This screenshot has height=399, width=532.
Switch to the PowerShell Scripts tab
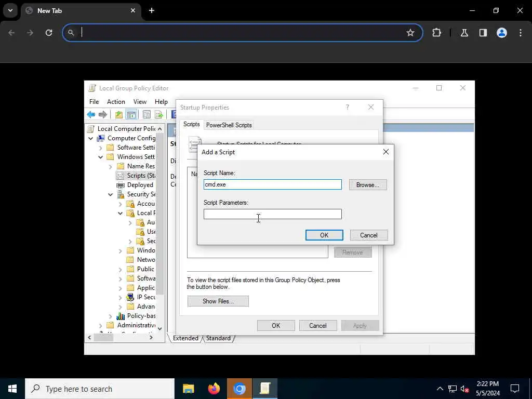coord(229,125)
